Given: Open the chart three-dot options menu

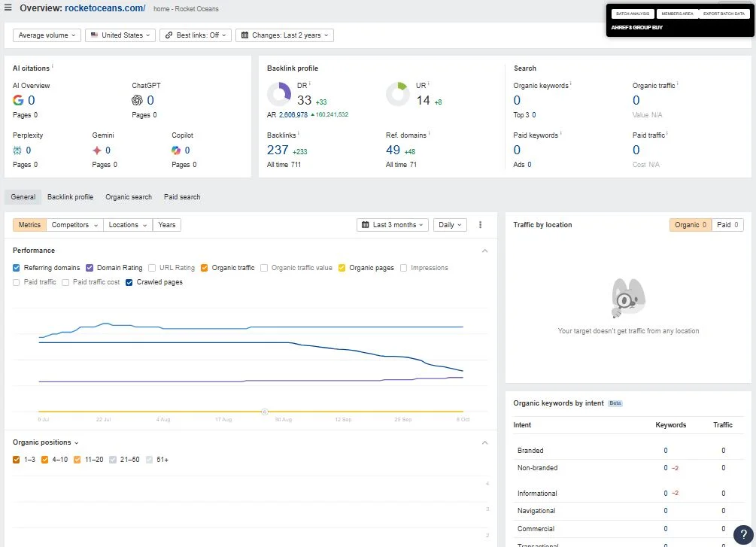Looking at the screenshot, I should point(480,225).
